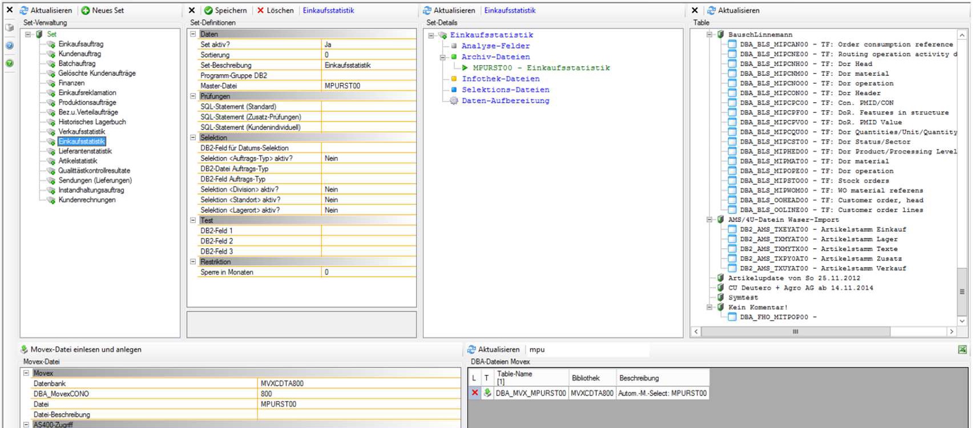The height and width of the screenshot is (428, 980).
Task: Click the Einkaufsstatistik link beside Löschen
Action: click(328, 10)
